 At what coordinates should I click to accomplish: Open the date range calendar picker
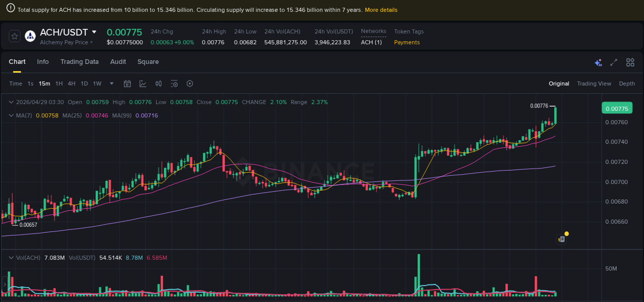tap(127, 83)
